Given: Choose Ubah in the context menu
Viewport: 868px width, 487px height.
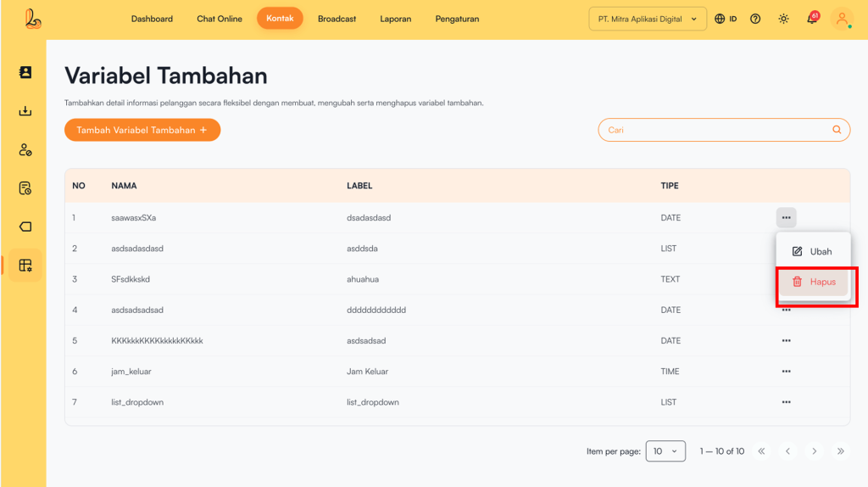Looking at the screenshot, I should (812, 251).
